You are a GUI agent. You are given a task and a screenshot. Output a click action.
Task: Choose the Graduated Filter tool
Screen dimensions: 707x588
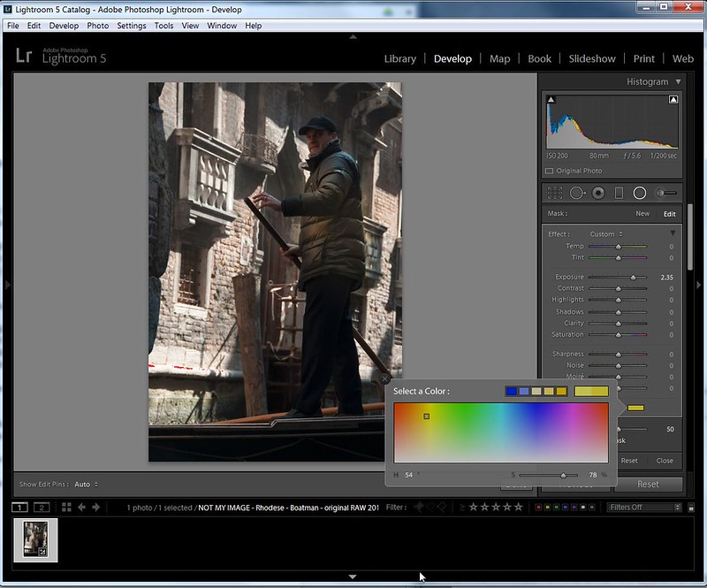[x=619, y=193]
